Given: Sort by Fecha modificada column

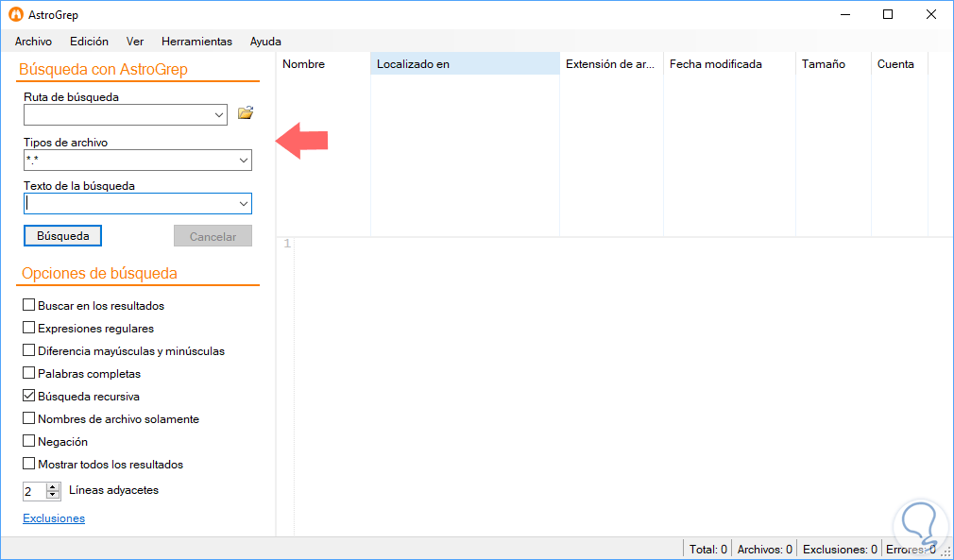Looking at the screenshot, I should [729, 64].
